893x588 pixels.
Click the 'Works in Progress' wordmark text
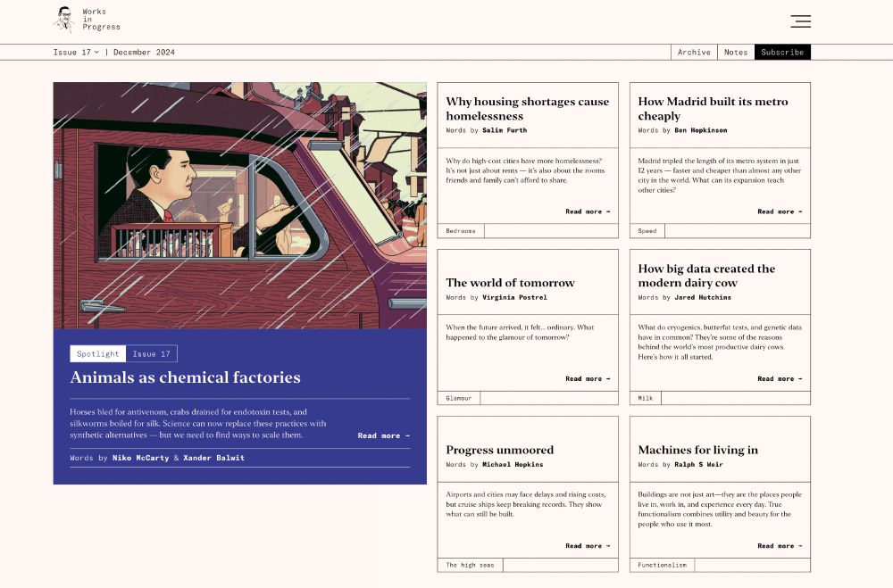click(x=101, y=20)
